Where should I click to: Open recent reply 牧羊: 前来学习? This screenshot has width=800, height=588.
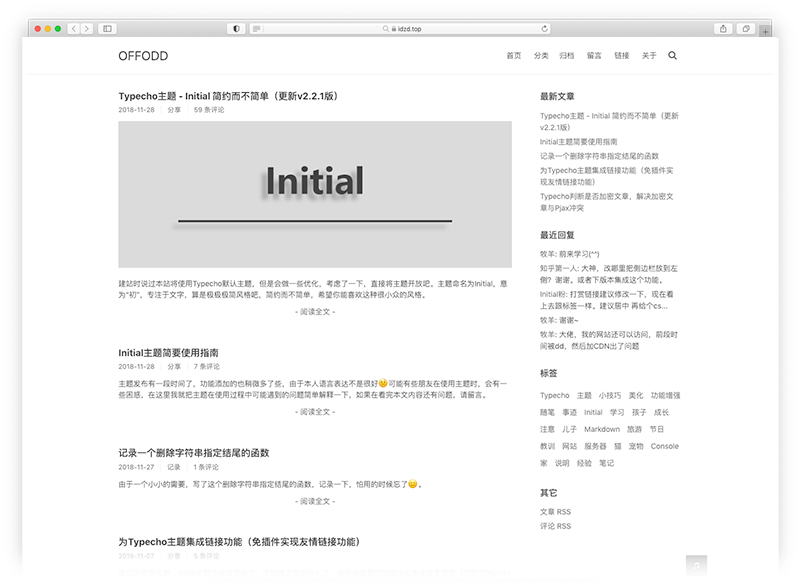tap(570, 254)
